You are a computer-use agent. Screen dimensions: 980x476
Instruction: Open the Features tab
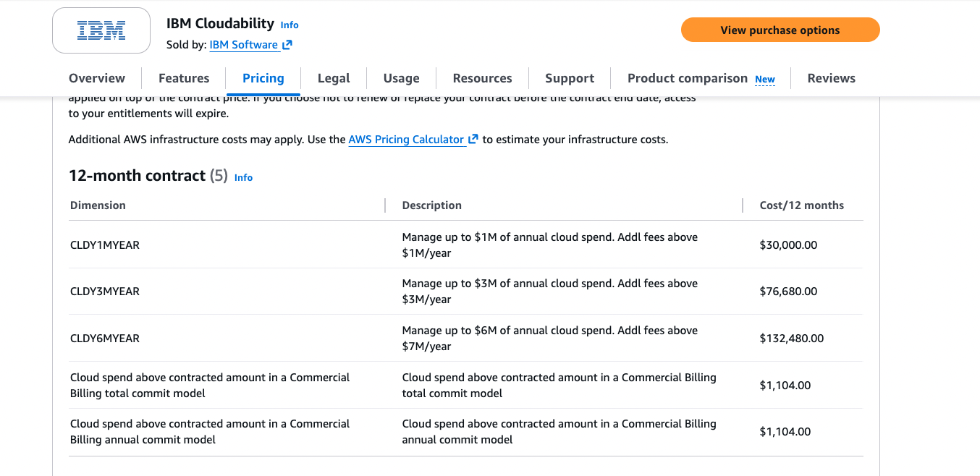click(x=183, y=77)
